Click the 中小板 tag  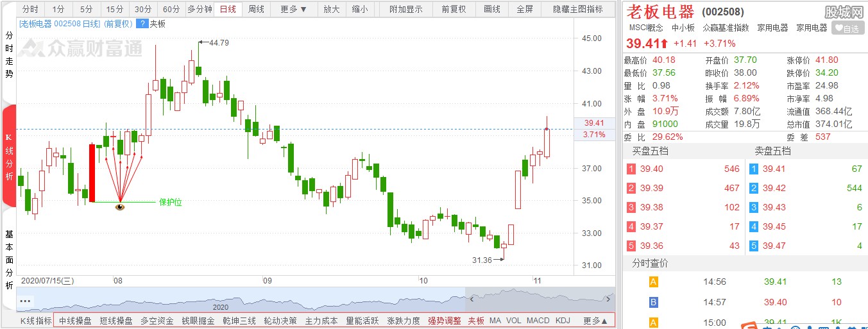683,28
